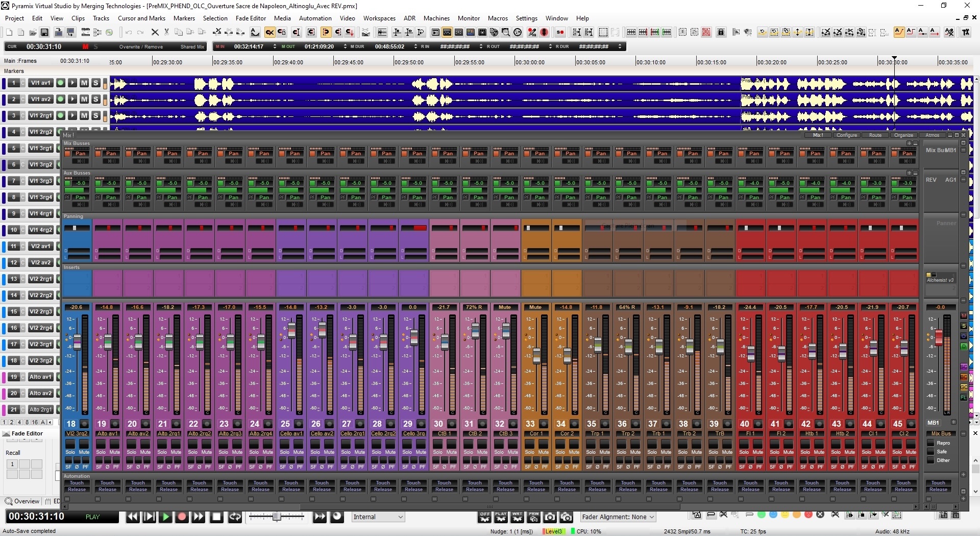Click the Cut scissors icon in toolbar

tap(166, 33)
